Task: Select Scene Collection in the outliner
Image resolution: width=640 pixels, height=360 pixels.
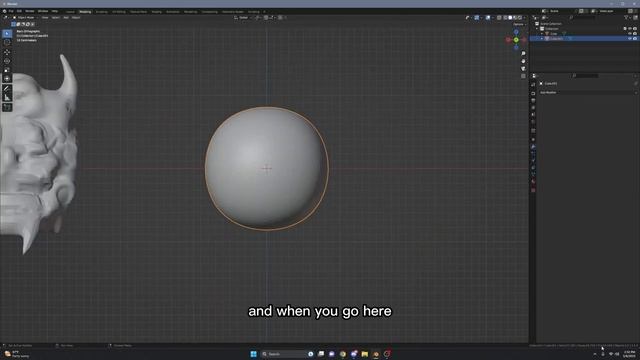Action: click(551, 24)
